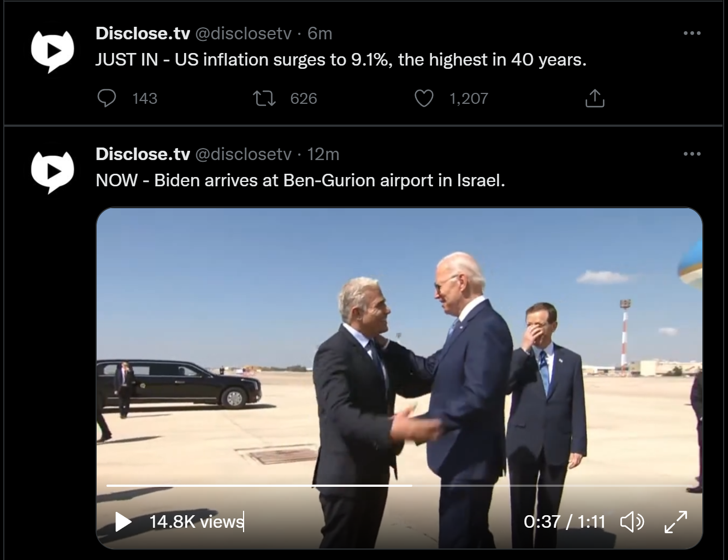Open Disclose.tv avatar on Biden tweet
This screenshot has height=560, width=728.
[x=52, y=172]
